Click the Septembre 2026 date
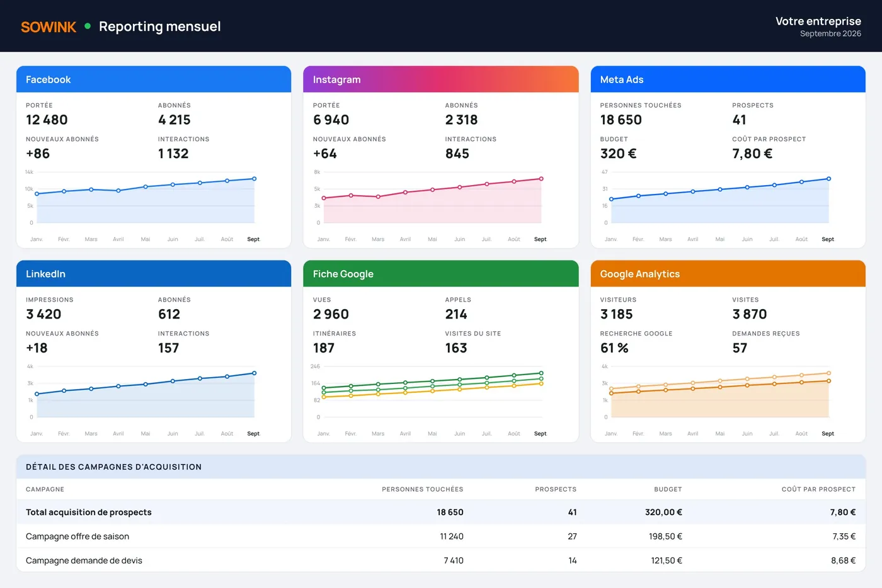The image size is (882, 588). [x=830, y=34]
